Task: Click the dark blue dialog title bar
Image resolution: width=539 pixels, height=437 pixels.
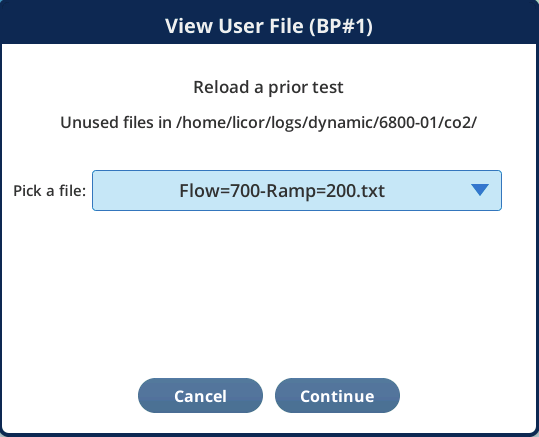Action: pos(270,22)
